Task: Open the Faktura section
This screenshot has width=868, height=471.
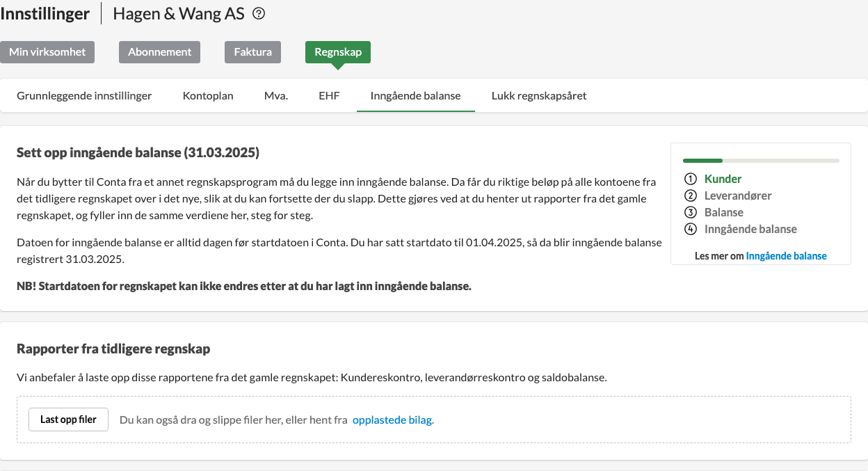Action: pos(252,52)
